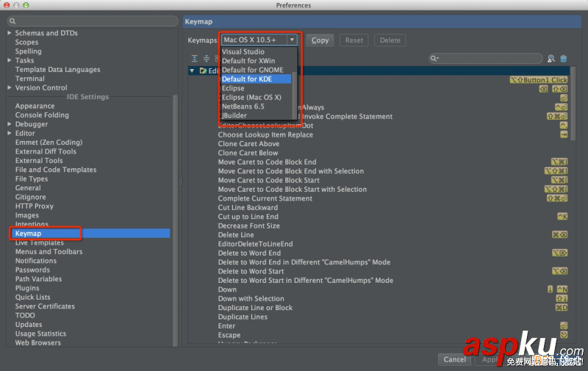Collapse the Editor Actions tree node
588x371 pixels.
192,71
